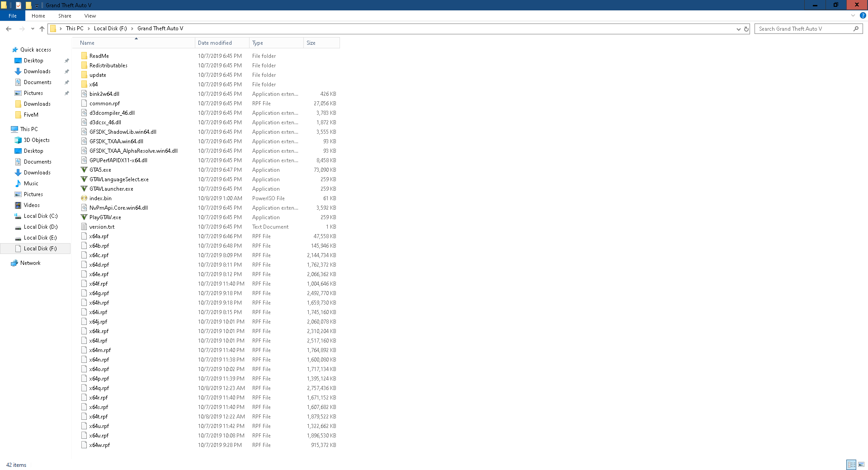Switch to large thumbnails view icon
The height and width of the screenshot is (470, 868).
pyautogui.click(x=861, y=465)
